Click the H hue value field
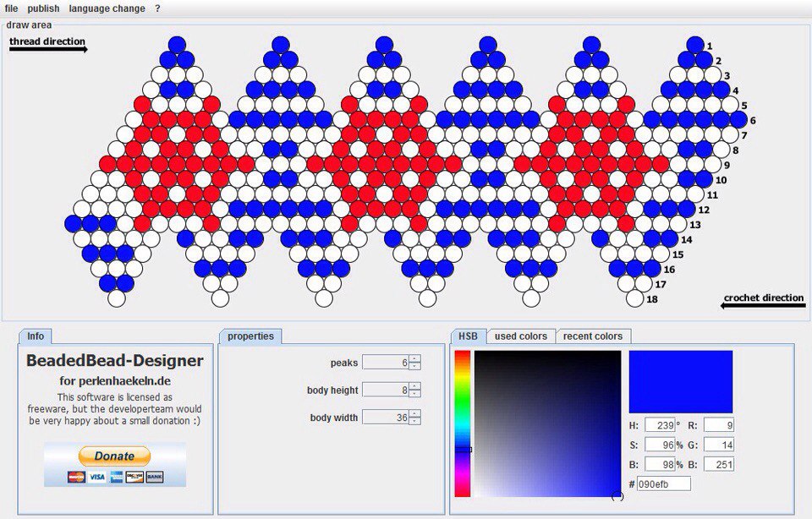 coord(660,425)
